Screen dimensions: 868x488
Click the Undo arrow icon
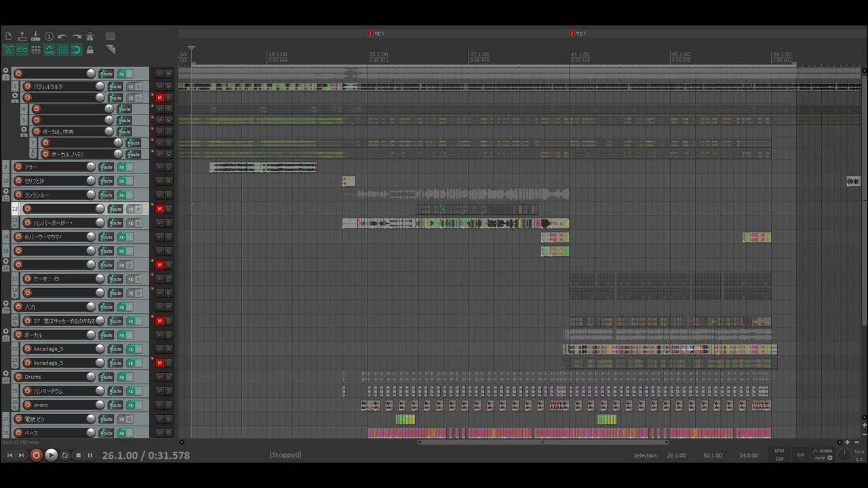(x=62, y=37)
